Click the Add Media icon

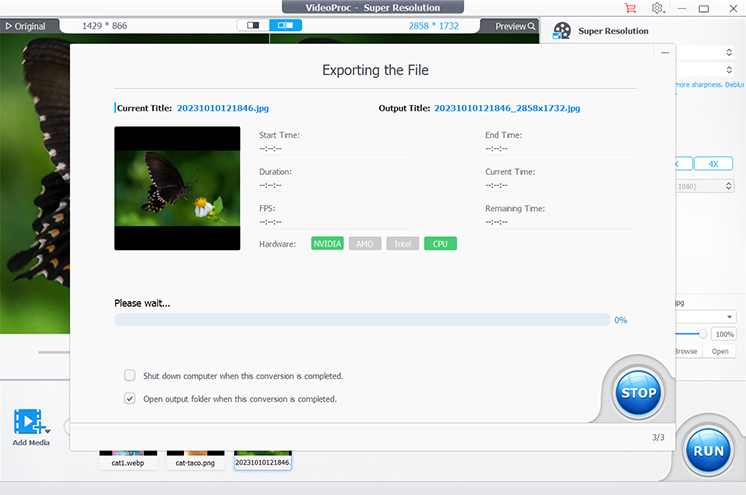pyautogui.click(x=29, y=421)
